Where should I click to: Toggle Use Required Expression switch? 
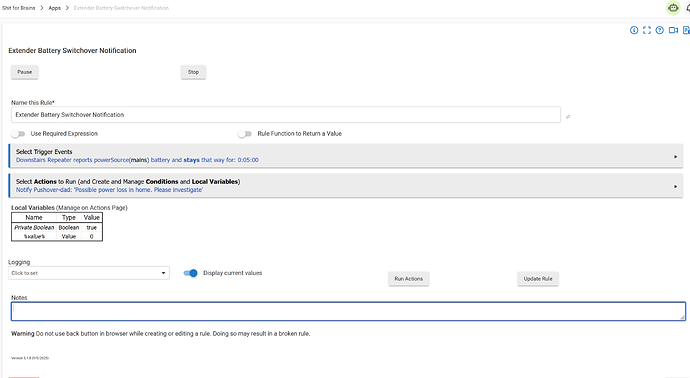click(x=18, y=134)
